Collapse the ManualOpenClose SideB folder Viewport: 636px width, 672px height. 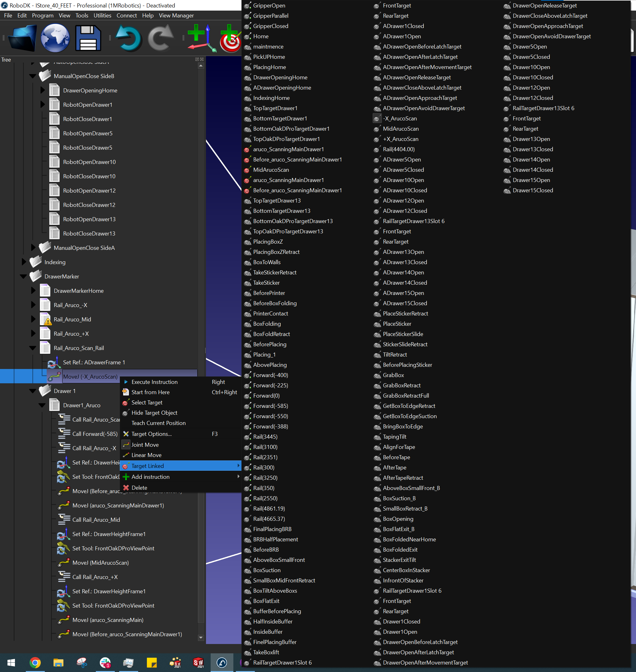33,76
